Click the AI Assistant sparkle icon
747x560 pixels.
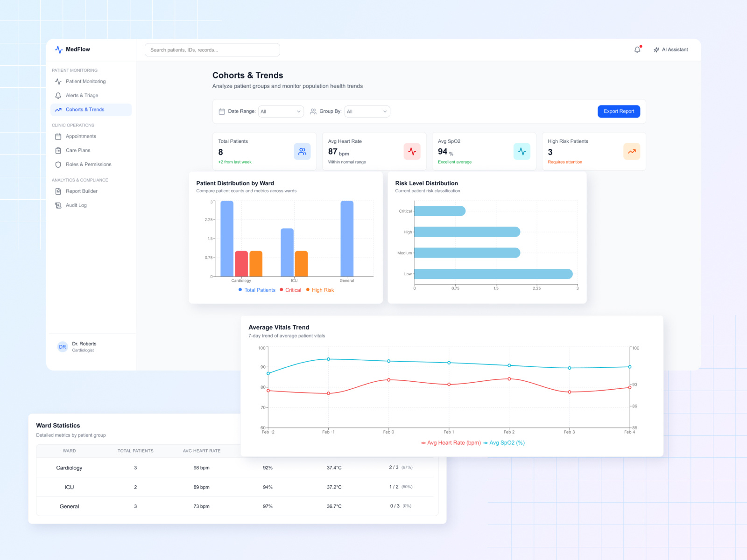pyautogui.click(x=656, y=49)
